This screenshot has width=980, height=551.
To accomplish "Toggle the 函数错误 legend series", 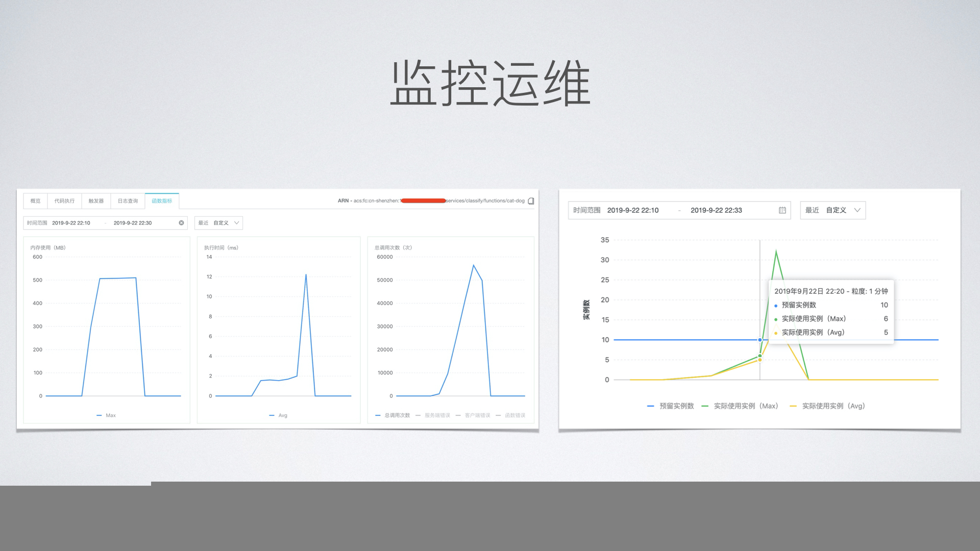I will point(511,415).
